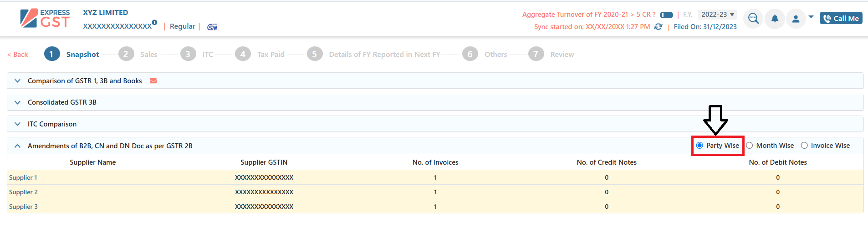Click the Call Me button
This screenshot has width=868, height=237.
[x=841, y=18]
